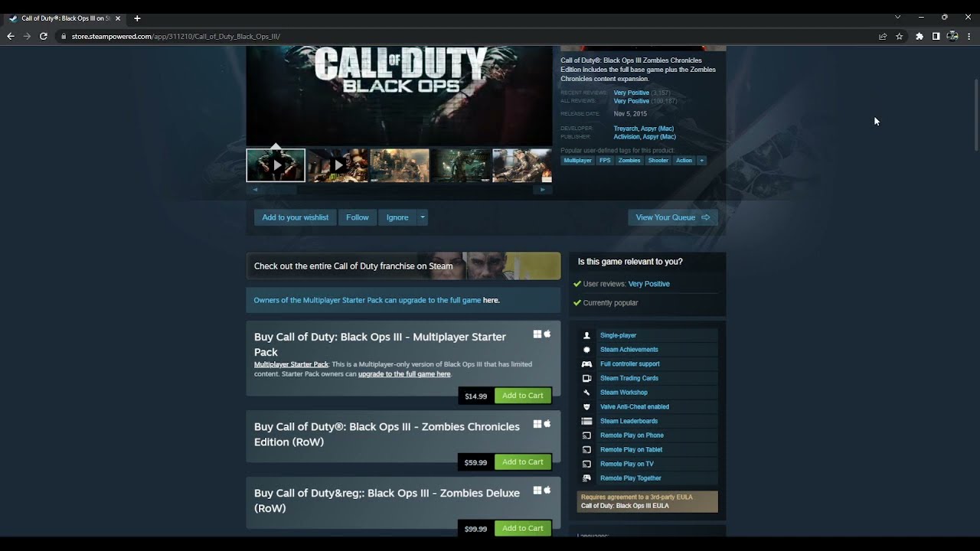Screen dimensions: 980x551
Task: Play the first trailer video thumbnail
Action: pos(276,165)
